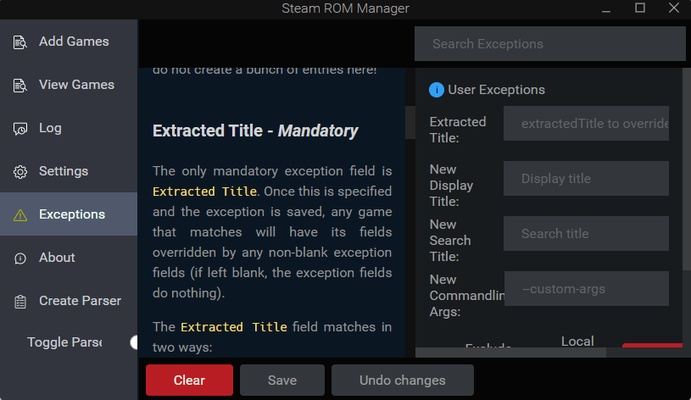Open the Log page
This screenshot has height=400, width=691.
69,128
